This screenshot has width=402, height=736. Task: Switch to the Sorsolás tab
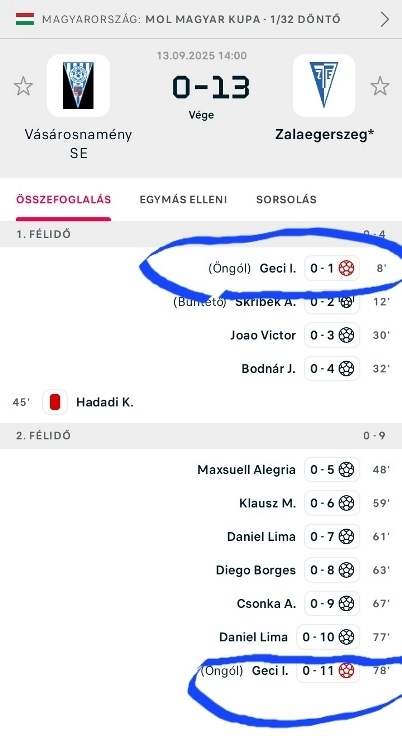tap(286, 199)
